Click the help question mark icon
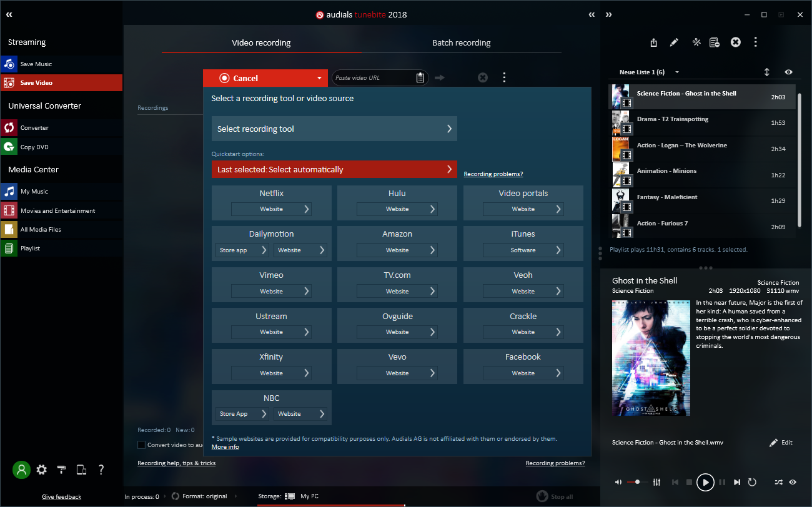Image resolution: width=812 pixels, height=507 pixels. point(101,470)
